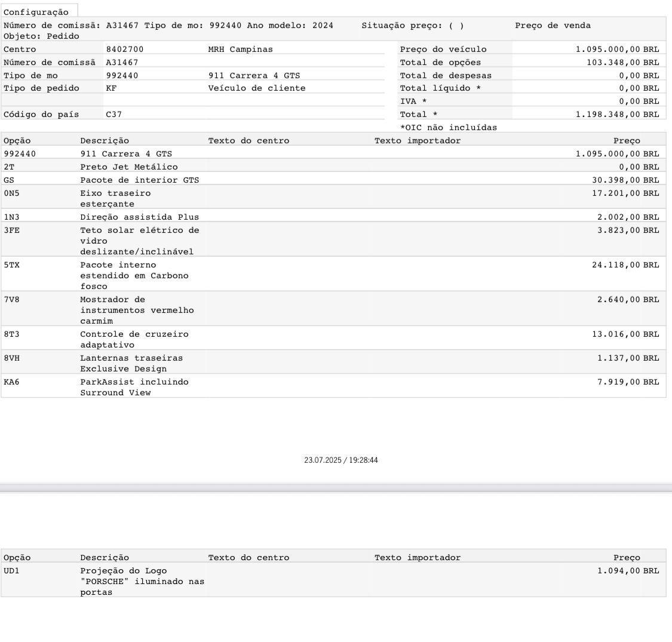Select the 'Teto solar elétrico de vidro' description
Screen dimensions: 672x642
pyautogui.click(x=139, y=241)
